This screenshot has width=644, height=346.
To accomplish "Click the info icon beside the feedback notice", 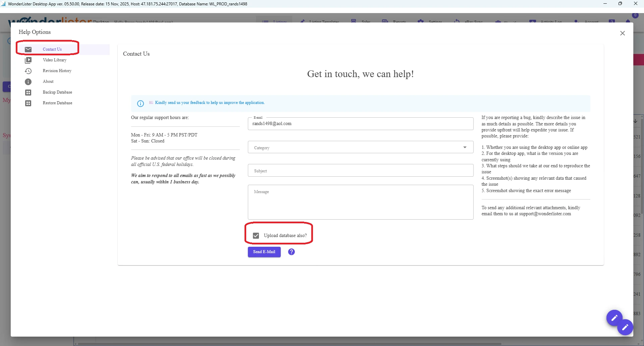I will [x=140, y=103].
